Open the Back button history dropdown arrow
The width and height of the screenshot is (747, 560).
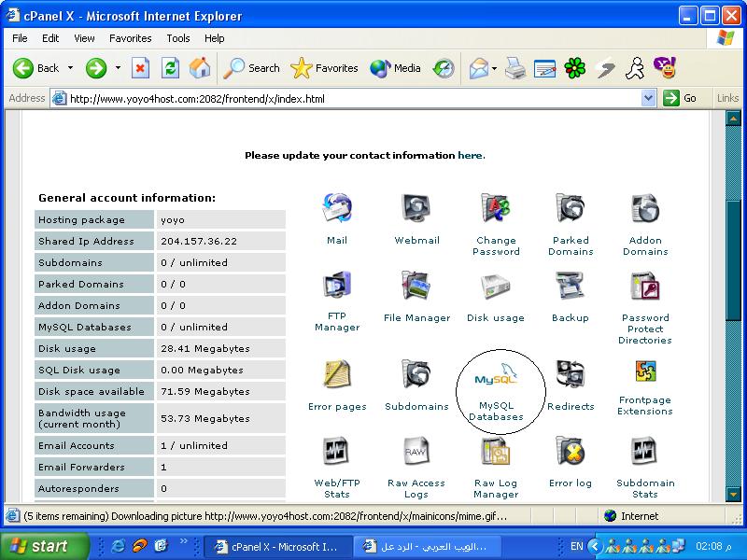pos(69,68)
